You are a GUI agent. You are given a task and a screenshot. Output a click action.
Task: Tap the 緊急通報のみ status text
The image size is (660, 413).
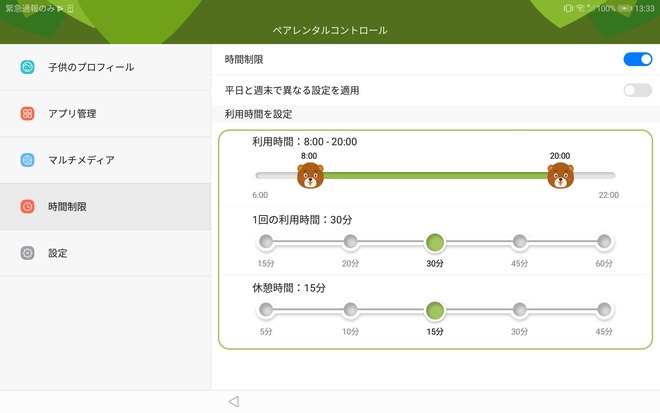(x=30, y=8)
